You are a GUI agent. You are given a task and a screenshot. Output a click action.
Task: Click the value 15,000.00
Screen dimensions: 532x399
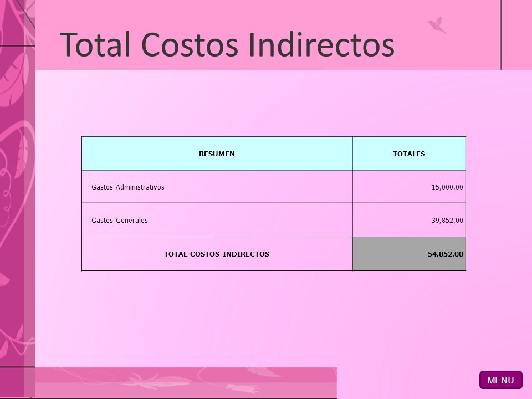click(447, 187)
